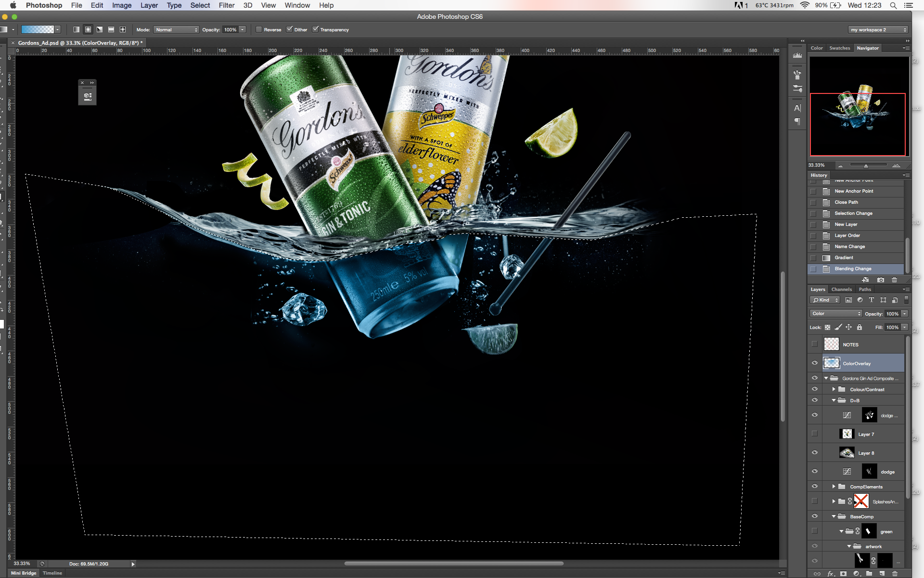The height and width of the screenshot is (578, 924).
Task: Hide the Colour/Contrast group
Action: click(815, 389)
